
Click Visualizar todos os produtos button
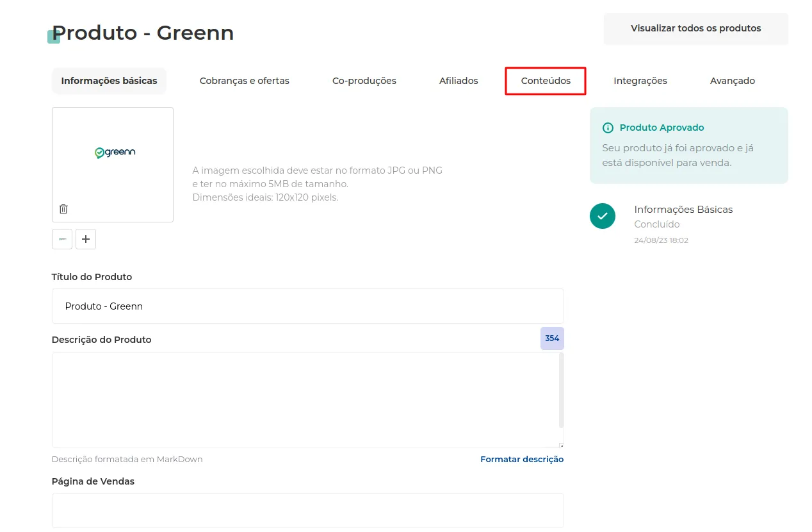pyautogui.click(x=696, y=28)
